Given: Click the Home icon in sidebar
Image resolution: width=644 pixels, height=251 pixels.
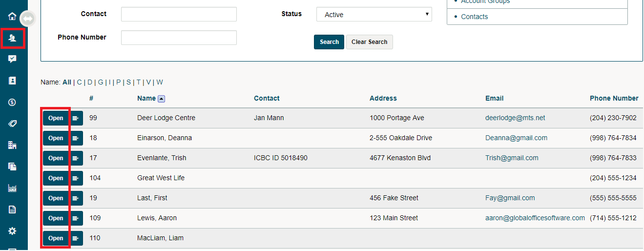Looking at the screenshot, I should [x=13, y=16].
